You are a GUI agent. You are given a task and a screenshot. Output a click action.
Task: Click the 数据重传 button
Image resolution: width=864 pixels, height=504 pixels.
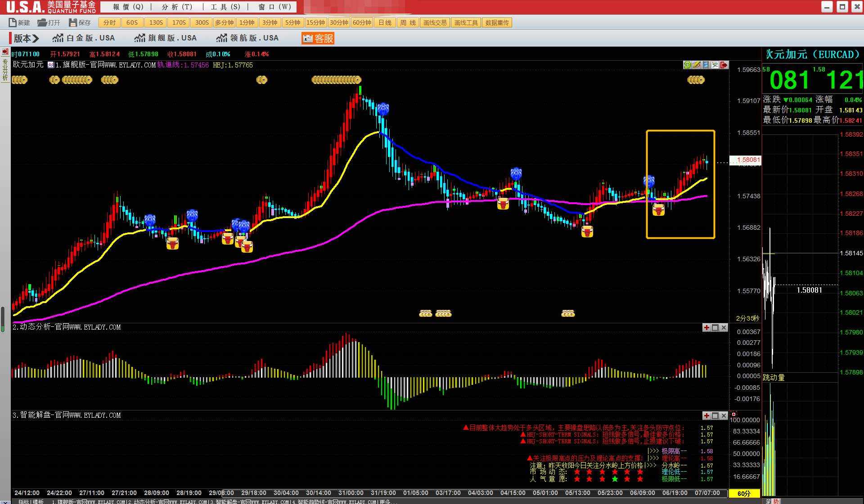pyautogui.click(x=497, y=22)
